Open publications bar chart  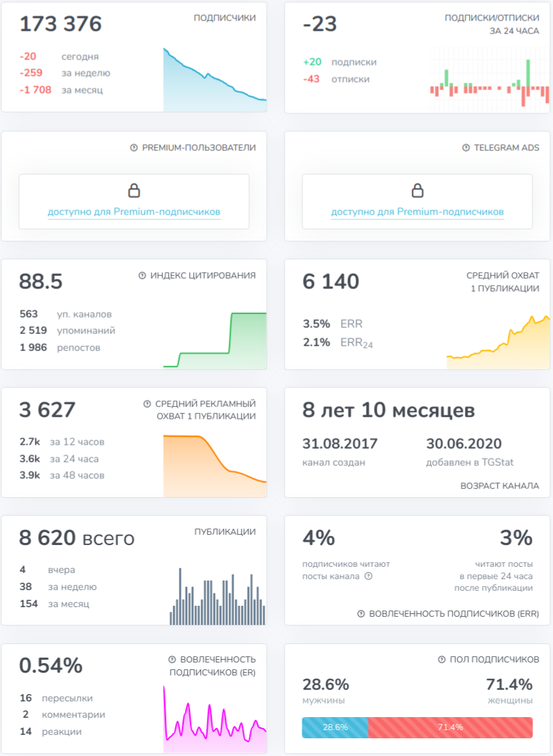[x=217, y=596]
